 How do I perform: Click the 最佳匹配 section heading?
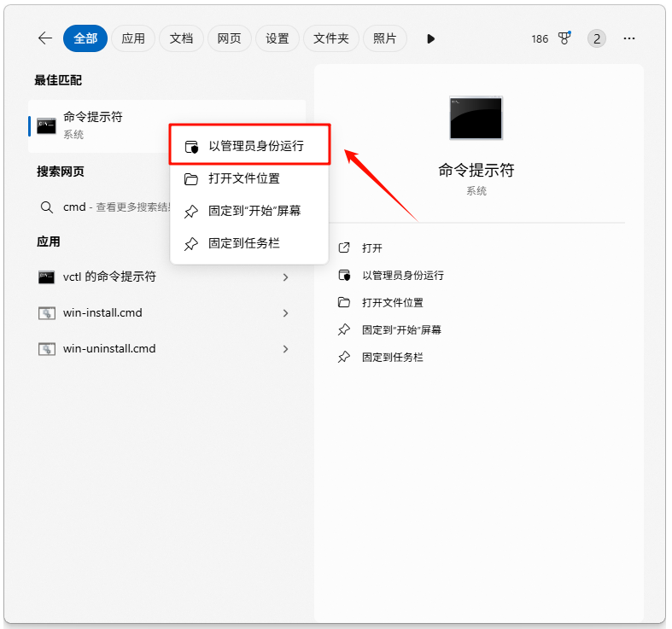coord(58,80)
